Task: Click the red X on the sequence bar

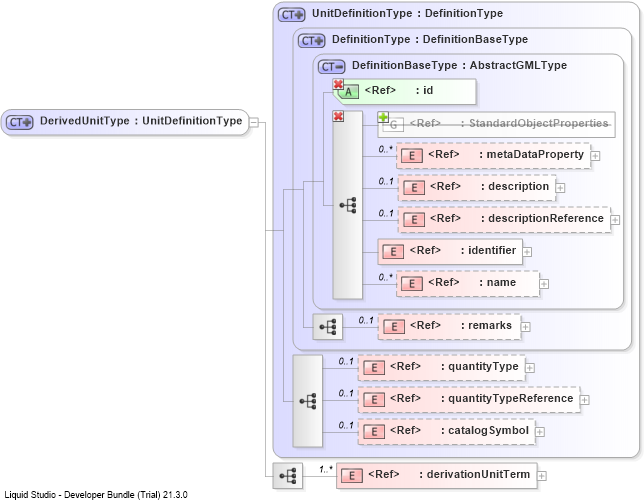Action: (x=338, y=116)
